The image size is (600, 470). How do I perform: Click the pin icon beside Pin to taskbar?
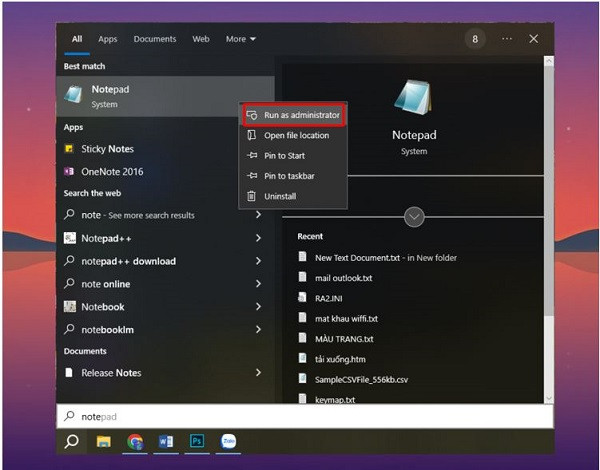click(x=252, y=176)
